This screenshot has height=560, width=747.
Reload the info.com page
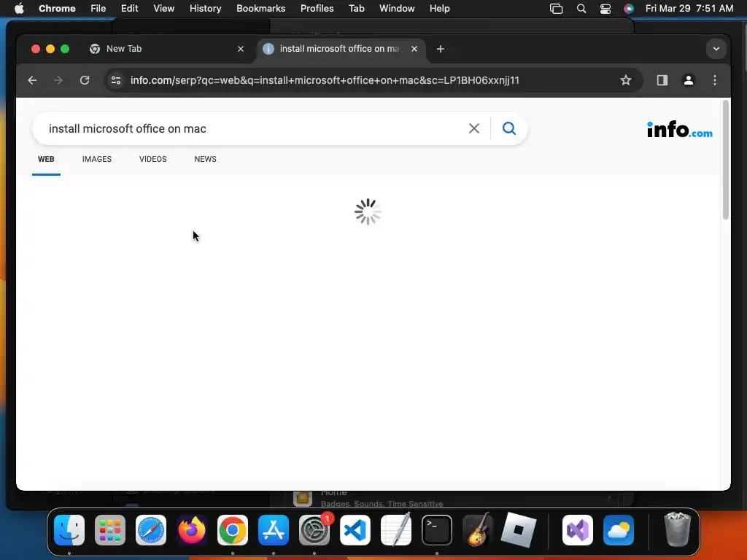(x=85, y=80)
